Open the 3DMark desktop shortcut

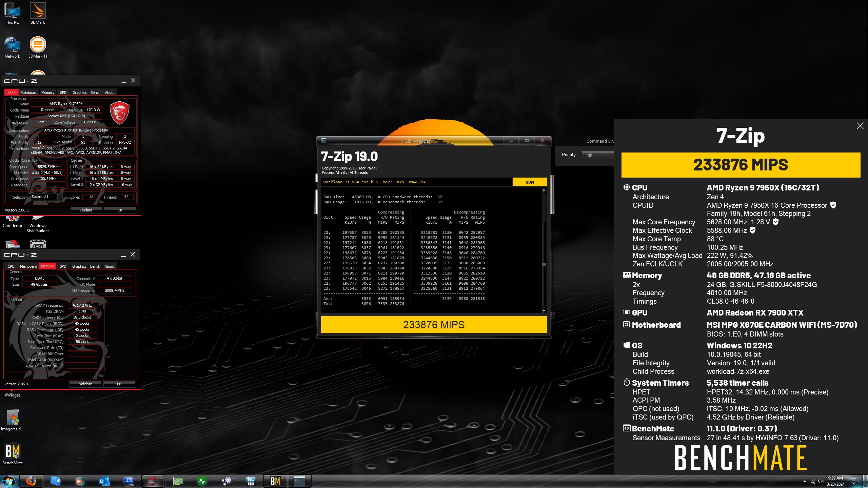click(38, 14)
